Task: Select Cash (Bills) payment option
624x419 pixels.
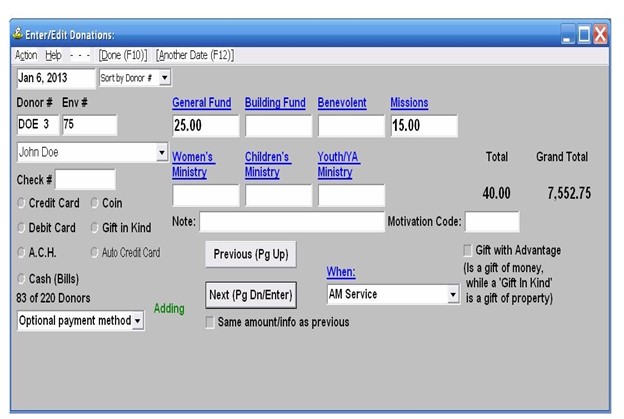Action: [x=22, y=279]
